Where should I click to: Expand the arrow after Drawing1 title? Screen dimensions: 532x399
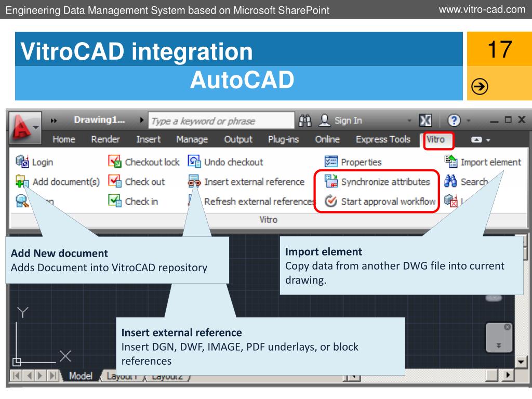(x=142, y=120)
